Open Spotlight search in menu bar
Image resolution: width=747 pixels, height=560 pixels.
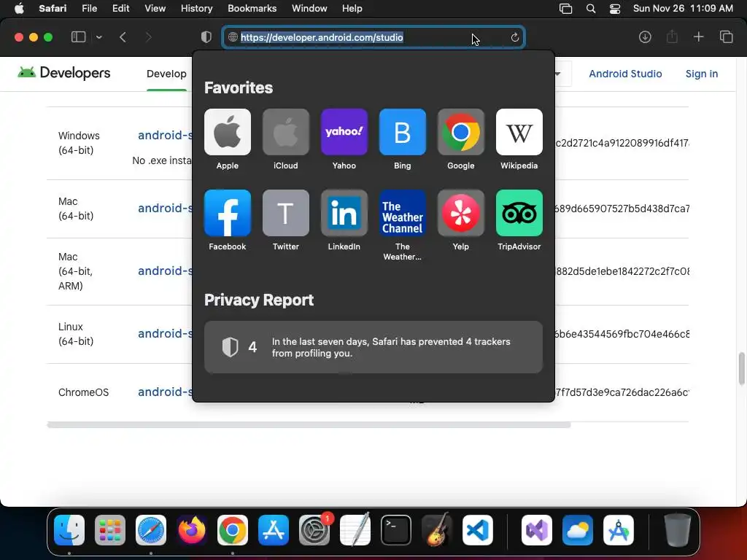coord(591,9)
